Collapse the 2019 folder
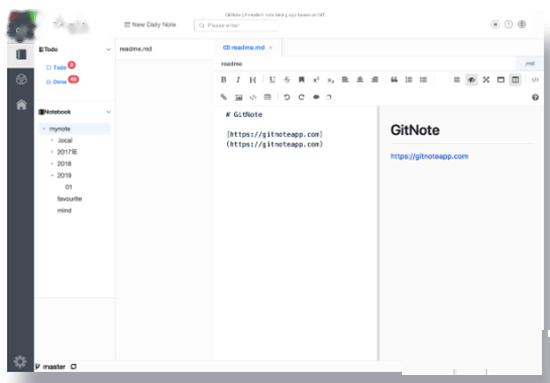The height and width of the screenshot is (383, 550). coord(52,175)
